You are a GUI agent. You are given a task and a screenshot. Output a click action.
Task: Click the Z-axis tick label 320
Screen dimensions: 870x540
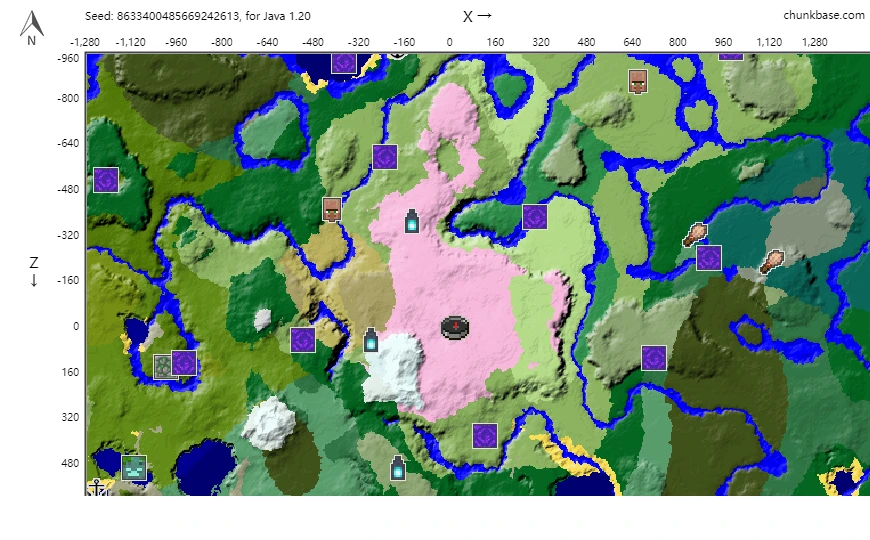[70, 417]
